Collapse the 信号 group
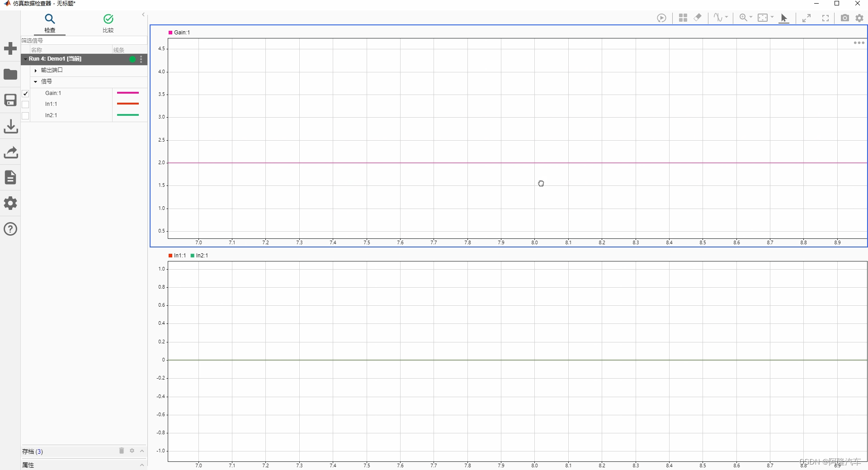 [x=35, y=81]
